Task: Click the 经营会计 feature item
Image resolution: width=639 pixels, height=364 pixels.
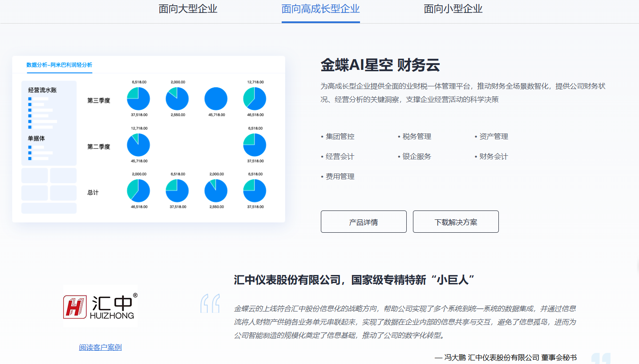Action: [x=340, y=157]
